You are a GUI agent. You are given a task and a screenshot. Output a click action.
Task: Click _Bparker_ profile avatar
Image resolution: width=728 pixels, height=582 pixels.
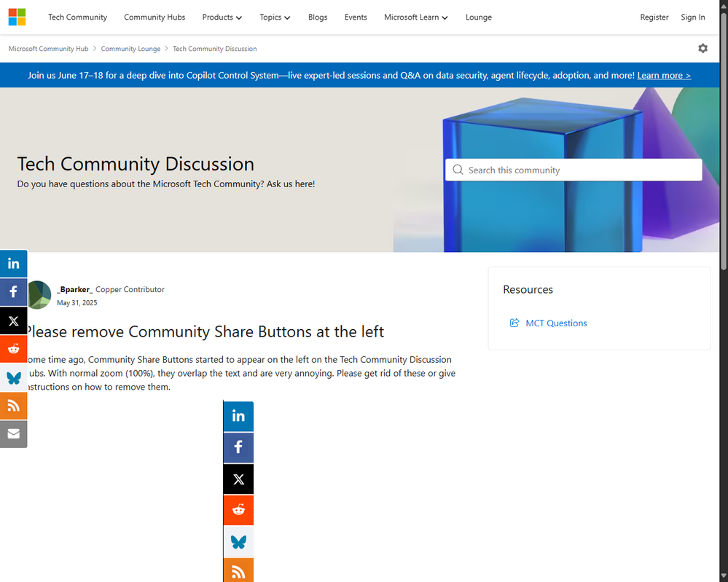coord(39,295)
